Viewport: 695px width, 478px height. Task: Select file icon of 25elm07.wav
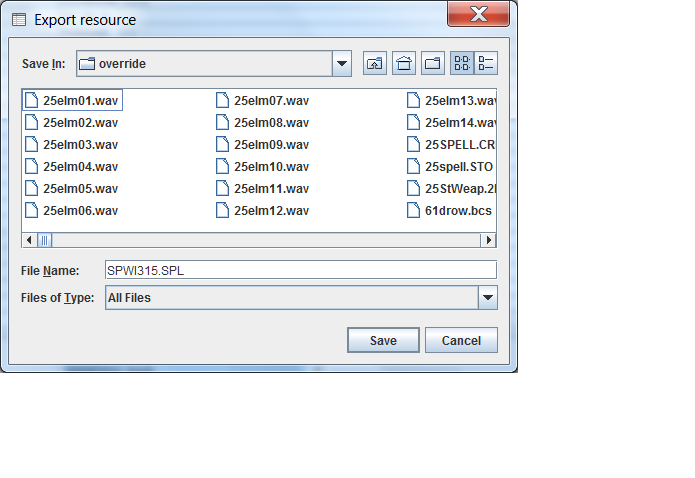pos(223,100)
